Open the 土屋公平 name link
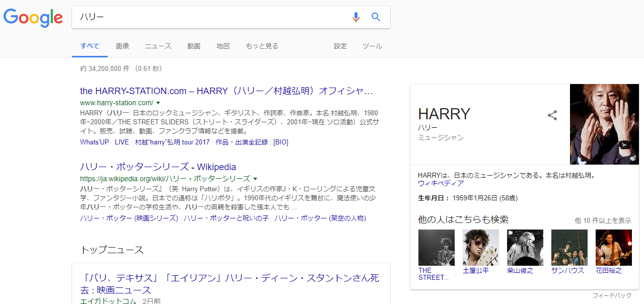Image resolution: width=644 pixels, height=304 pixels. (476, 270)
